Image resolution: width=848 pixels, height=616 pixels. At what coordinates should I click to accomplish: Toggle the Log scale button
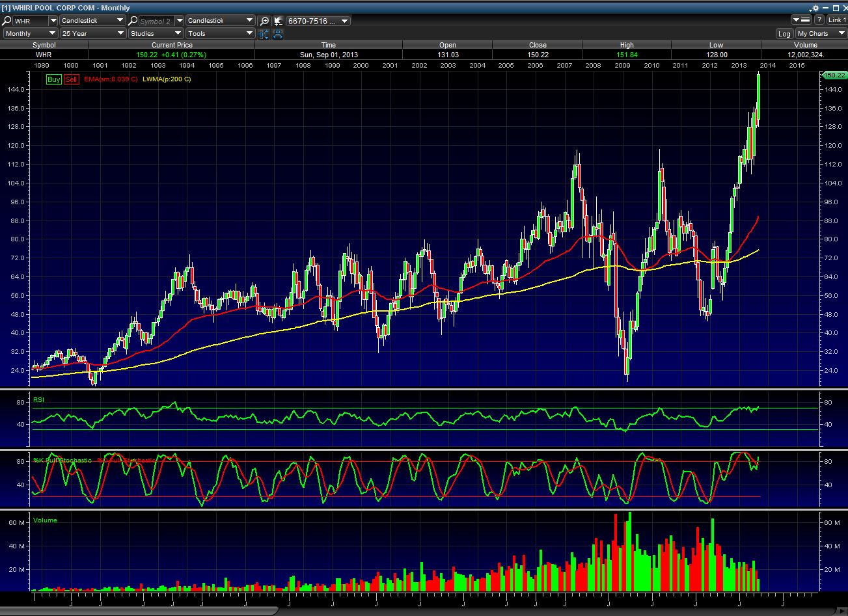pyautogui.click(x=784, y=34)
